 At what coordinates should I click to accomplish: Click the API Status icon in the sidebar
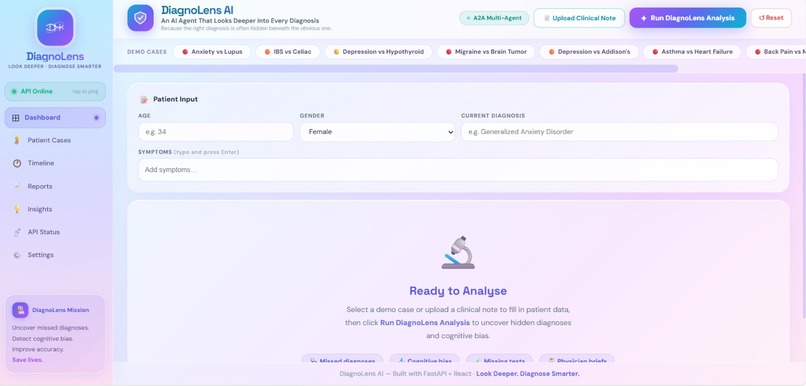click(17, 232)
